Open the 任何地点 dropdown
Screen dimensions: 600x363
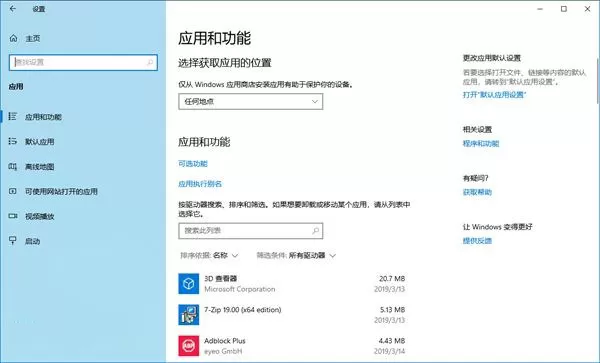point(251,101)
